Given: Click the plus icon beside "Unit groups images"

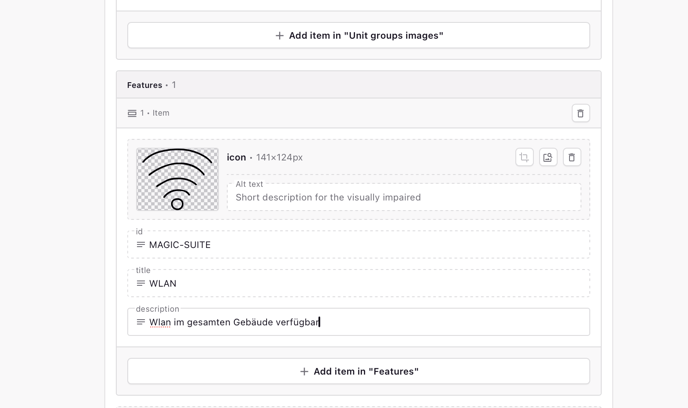Looking at the screenshot, I should point(280,36).
